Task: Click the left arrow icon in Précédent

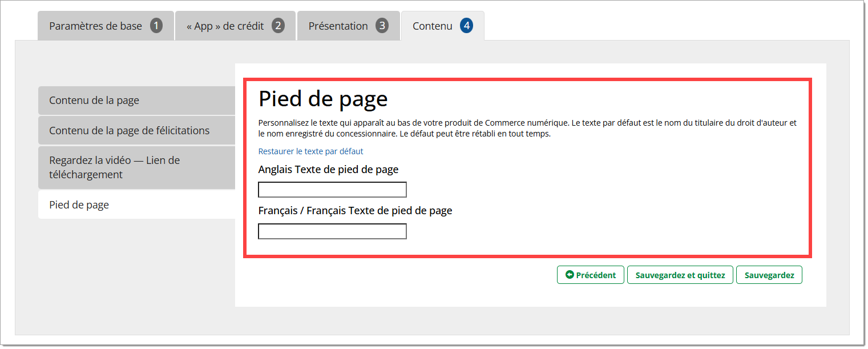Action: tap(569, 275)
